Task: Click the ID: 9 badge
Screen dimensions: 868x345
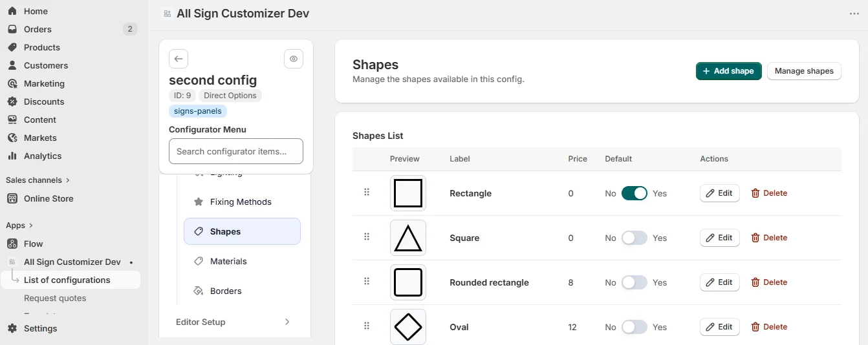Action: [x=182, y=96]
